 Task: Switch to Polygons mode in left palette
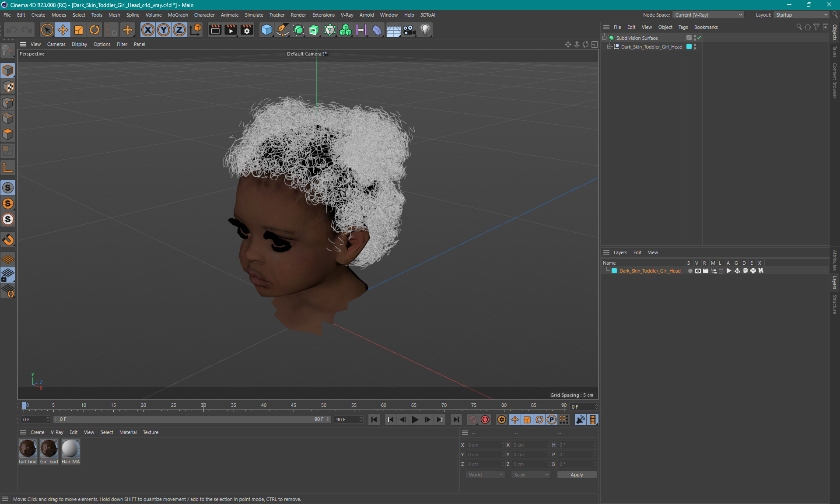[x=8, y=134]
